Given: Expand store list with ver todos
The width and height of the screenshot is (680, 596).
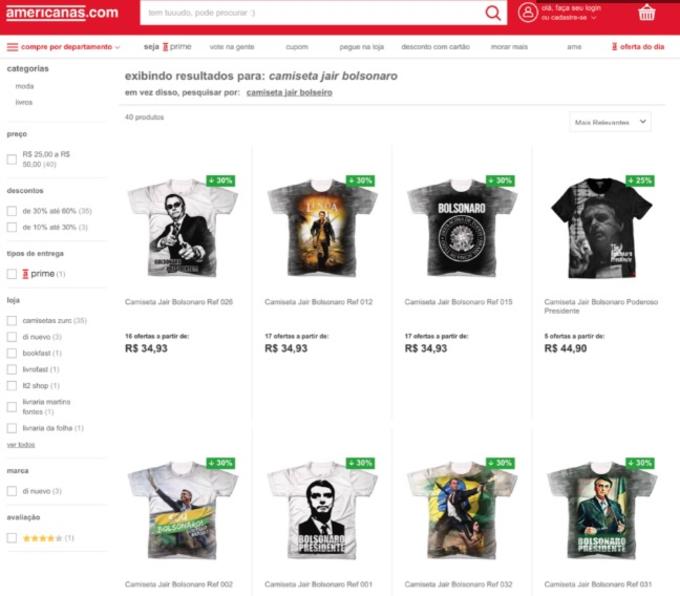Looking at the screenshot, I should (x=20, y=444).
